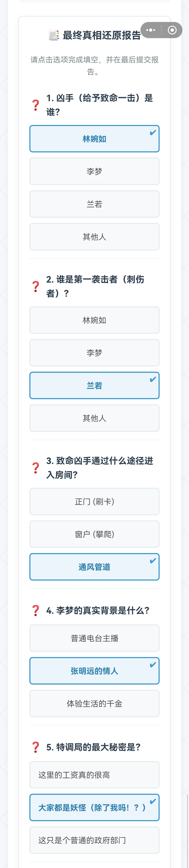Viewport: 189px width, 868px height.
Task: Choose 林婉如 as the first attacker
Action: (94, 320)
